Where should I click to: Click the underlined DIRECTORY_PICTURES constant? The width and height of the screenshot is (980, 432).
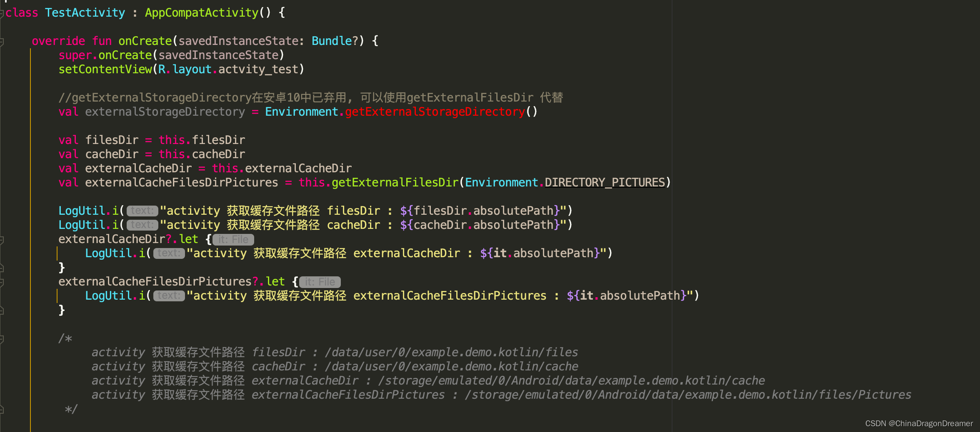coord(605,183)
